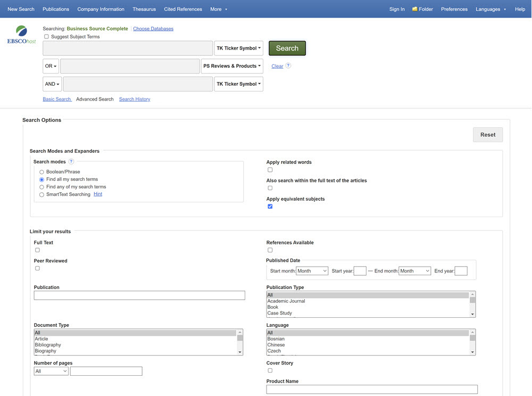
Task: Select the Boolean/Phrase search mode
Action: (41, 172)
